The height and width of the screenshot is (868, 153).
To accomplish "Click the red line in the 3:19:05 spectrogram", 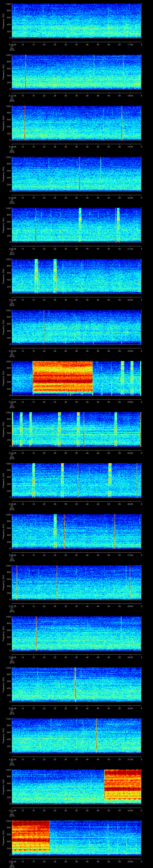I will pyautogui.click(x=79, y=174).
